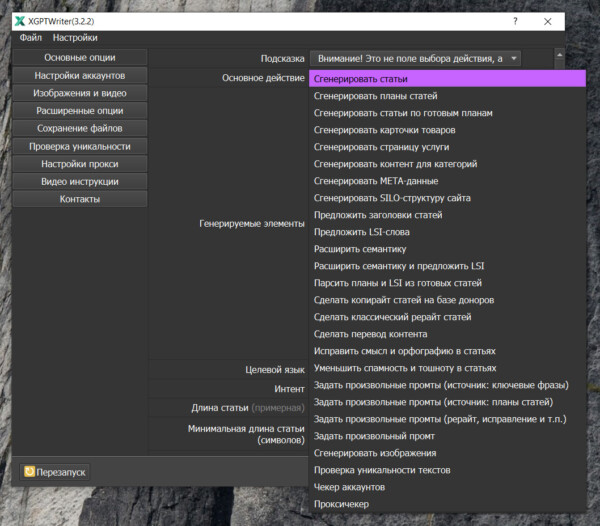Expand the Подсказка dropdown
The image size is (600, 526).
[415, 59]
